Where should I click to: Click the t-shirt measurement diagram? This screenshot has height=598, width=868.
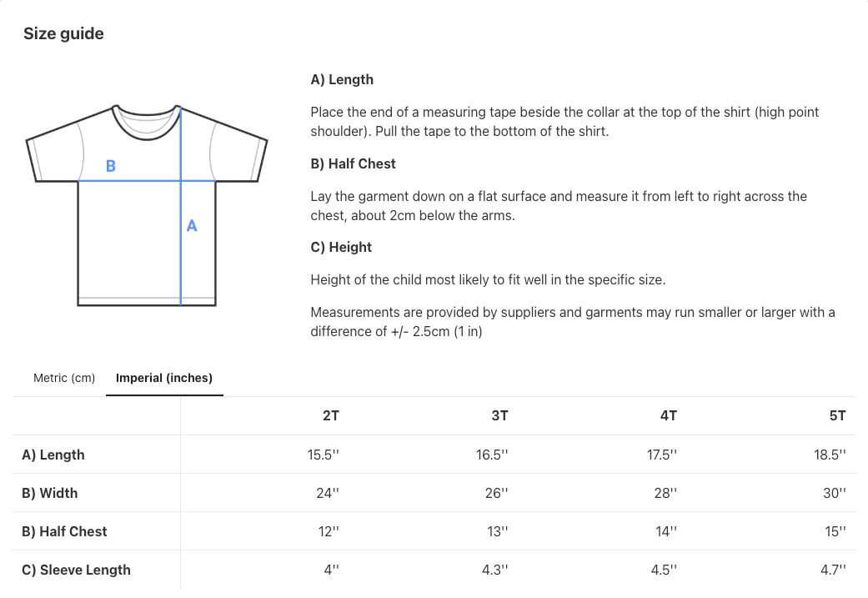[x=147, y=204]
